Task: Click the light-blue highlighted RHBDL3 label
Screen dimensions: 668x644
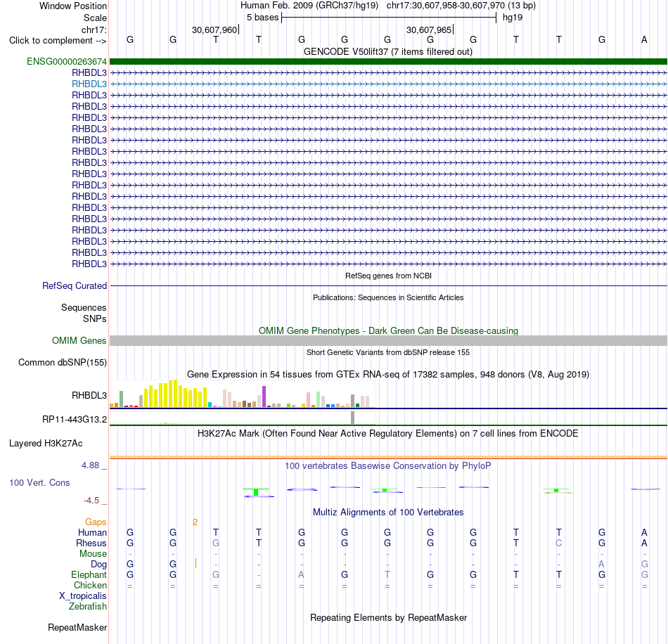Action: [x=89, y=84]
